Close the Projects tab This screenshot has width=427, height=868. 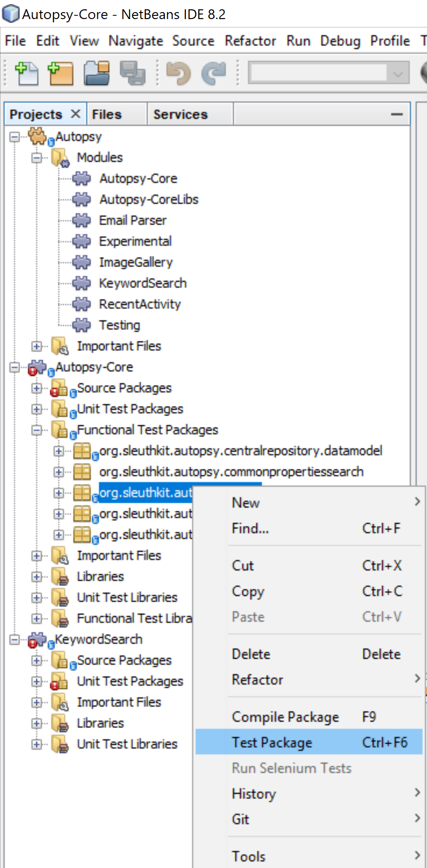point(75,114)
